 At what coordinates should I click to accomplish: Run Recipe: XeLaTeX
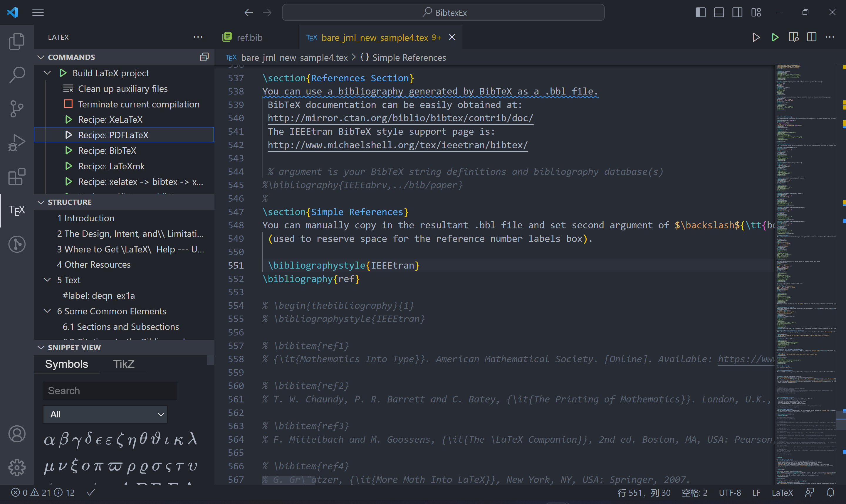[110, 119]
